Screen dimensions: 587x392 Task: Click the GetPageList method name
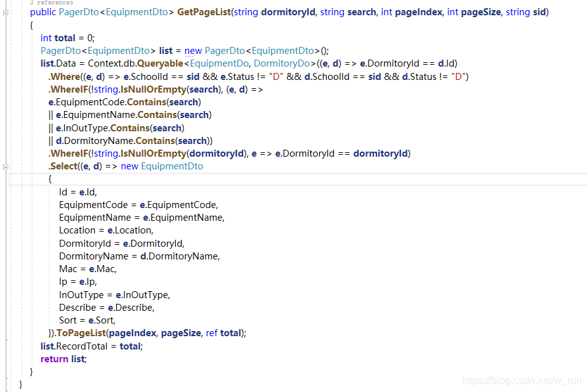pos(204,12)
